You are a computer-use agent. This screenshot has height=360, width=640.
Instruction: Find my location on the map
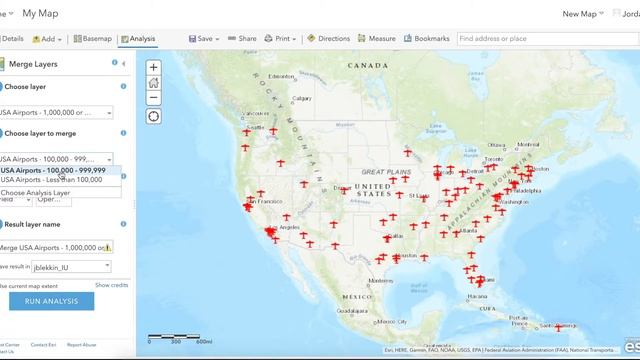pos(153,116)
